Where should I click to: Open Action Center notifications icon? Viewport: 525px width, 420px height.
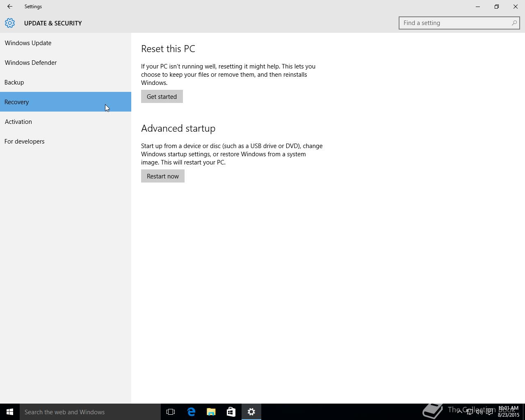[489, 412]
